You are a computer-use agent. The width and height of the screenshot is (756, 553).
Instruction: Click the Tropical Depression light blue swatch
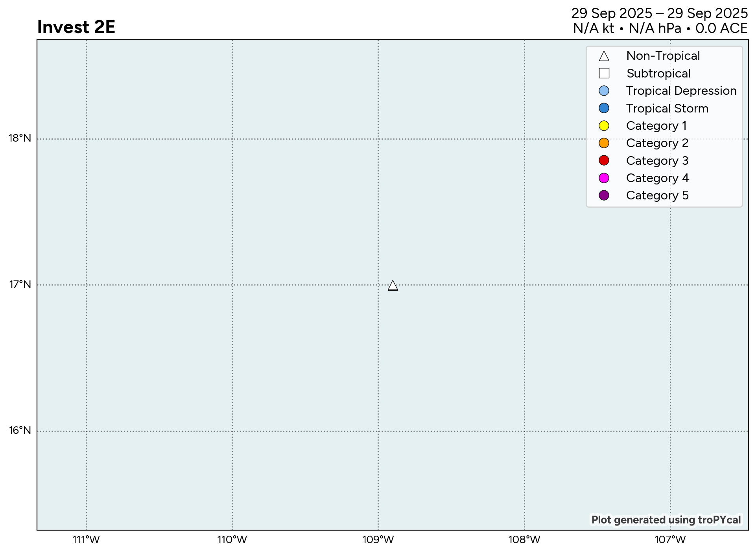(604, 91)
